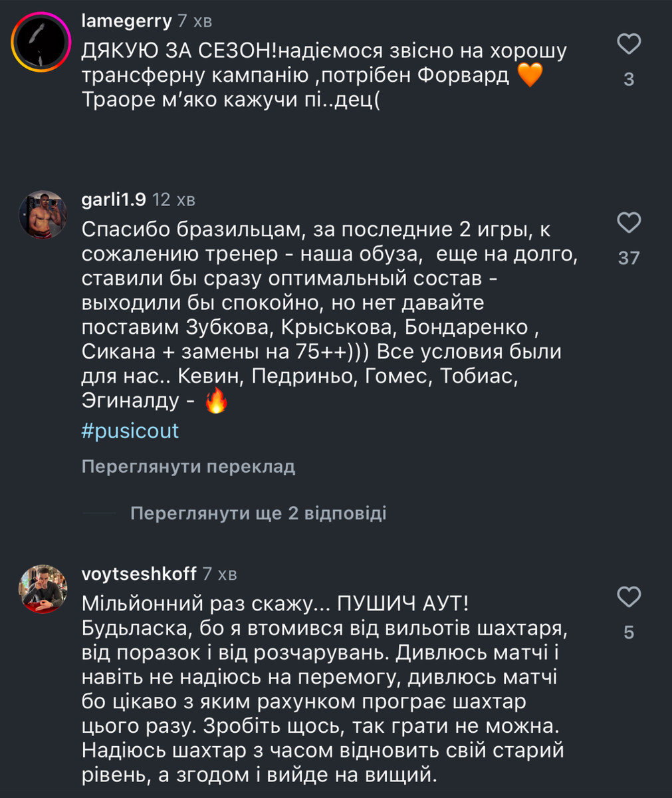Screen dimensions: 672x798
Task: Click the "12 хв" timestamp
Action: pos(173,199)
